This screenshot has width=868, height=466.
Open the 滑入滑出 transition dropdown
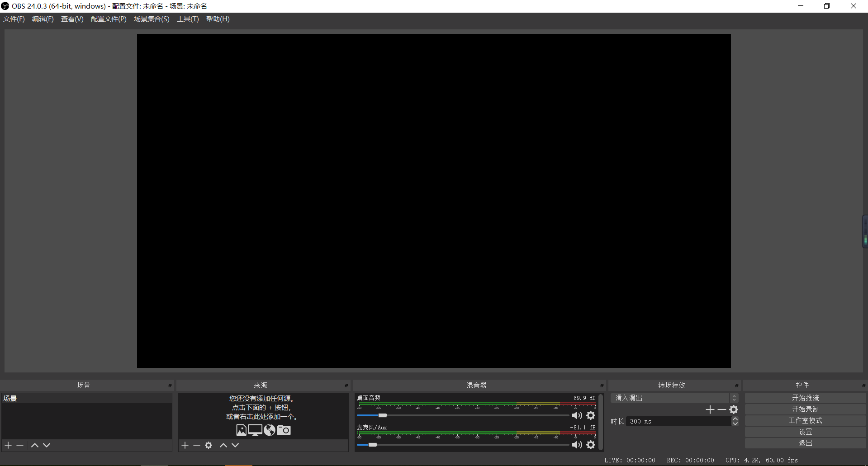pyautogui.click(x=675, y=398)
